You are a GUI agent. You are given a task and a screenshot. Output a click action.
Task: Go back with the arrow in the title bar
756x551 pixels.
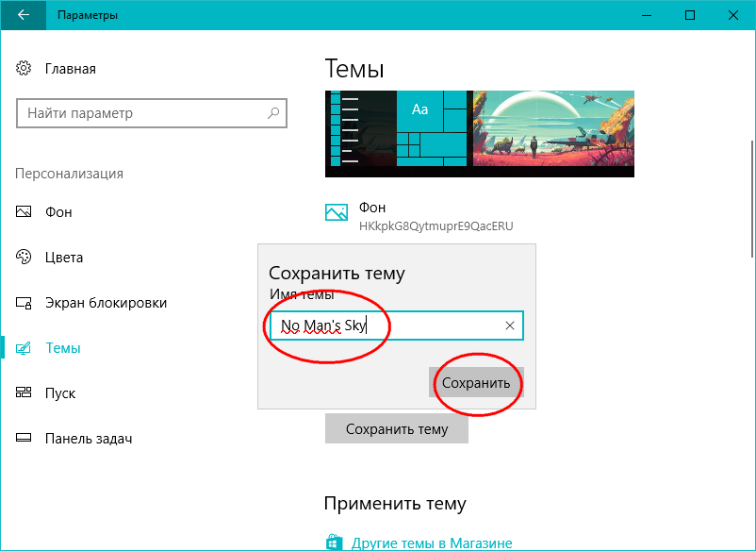pos(24,15)
